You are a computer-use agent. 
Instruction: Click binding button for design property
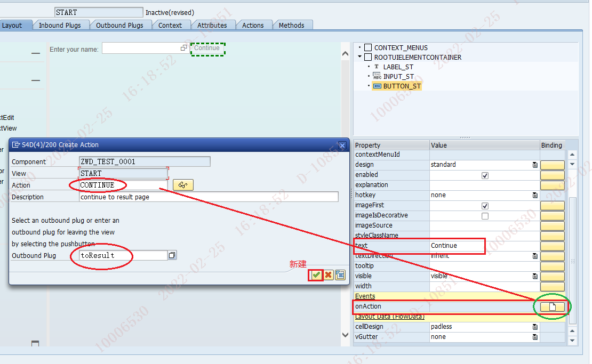[x=553, y=165]
